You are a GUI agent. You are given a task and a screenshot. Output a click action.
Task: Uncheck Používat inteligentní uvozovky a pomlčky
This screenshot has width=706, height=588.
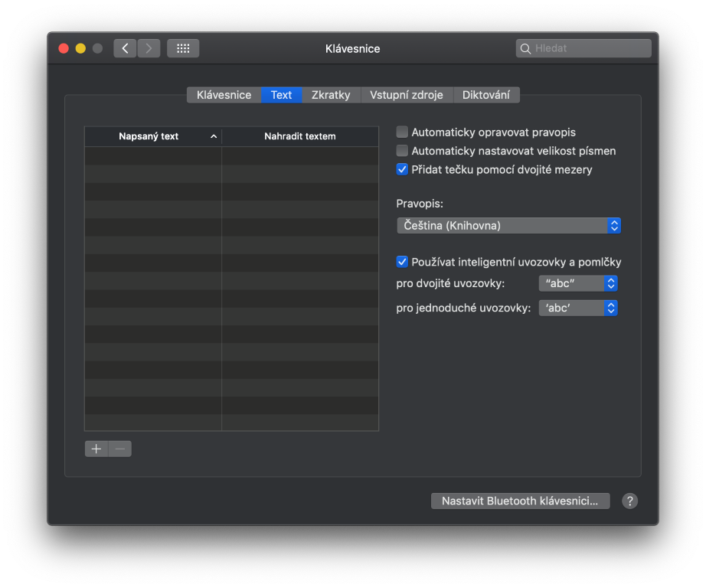pyautogui.click(x=403, y=262)
